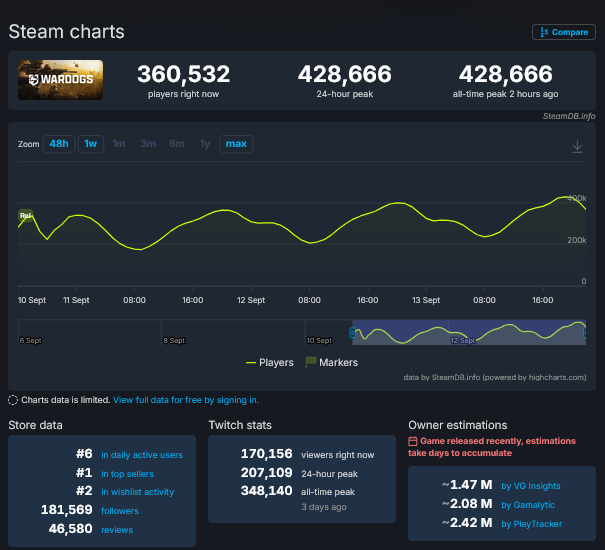Open the by VG Insights link

tap(531, 486)
